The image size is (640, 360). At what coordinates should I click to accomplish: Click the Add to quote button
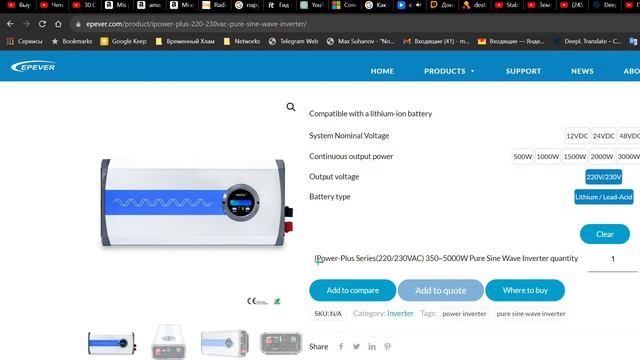pos(441,290)
